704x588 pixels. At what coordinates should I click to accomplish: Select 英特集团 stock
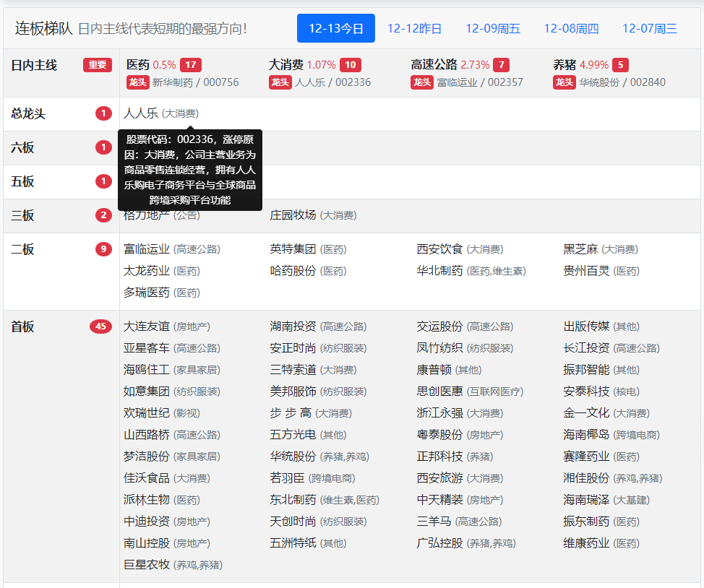pos(293,249)
